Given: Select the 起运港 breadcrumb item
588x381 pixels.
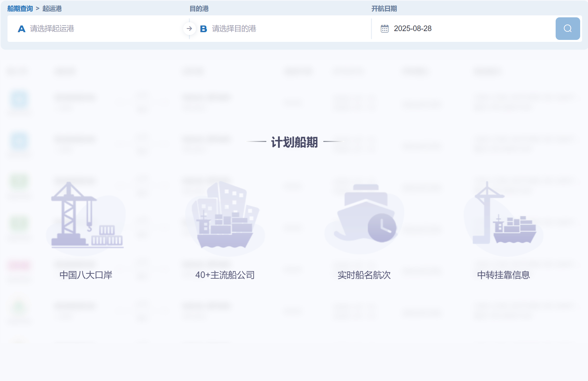Looking at the screenshot, I should [51, 9].
